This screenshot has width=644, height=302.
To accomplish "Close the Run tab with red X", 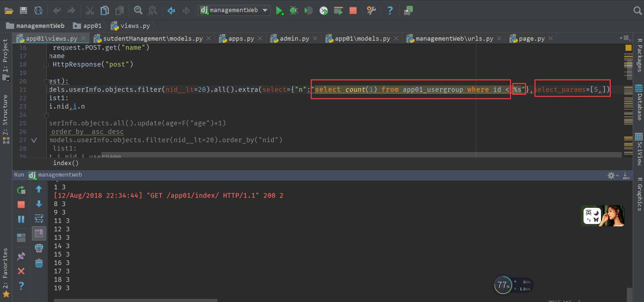I will point(21,271).
